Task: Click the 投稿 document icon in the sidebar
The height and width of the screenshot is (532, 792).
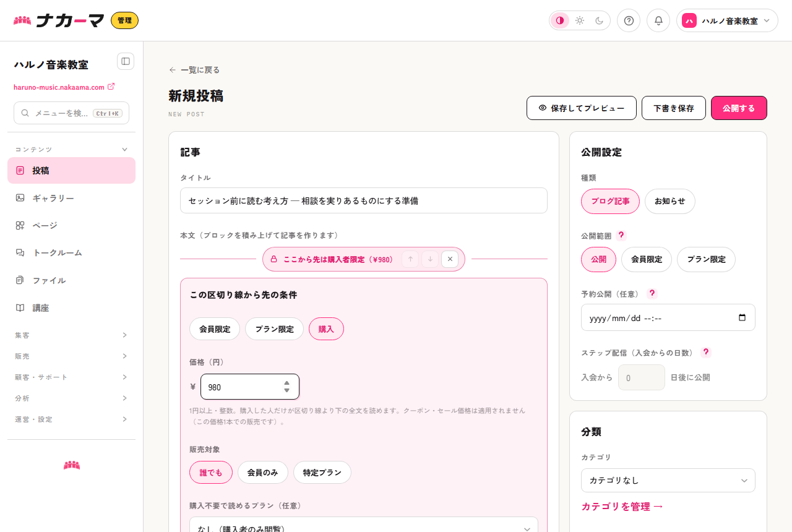Action: click(20, 170)
